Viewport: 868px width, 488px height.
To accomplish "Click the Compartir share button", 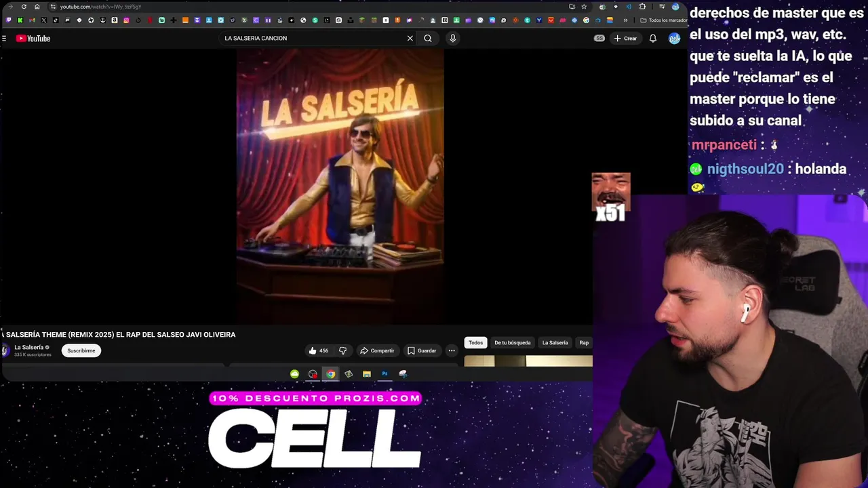I will tap(377, 350).
